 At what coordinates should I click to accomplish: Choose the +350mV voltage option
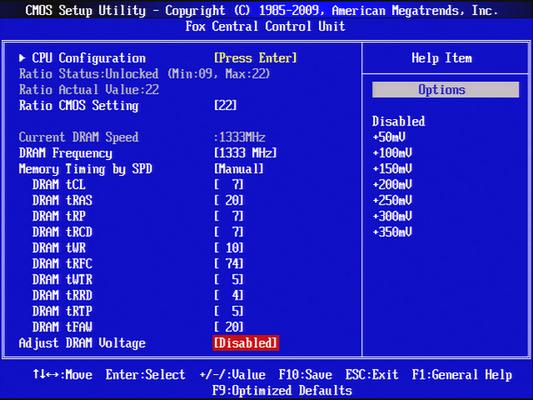[392, 232]
